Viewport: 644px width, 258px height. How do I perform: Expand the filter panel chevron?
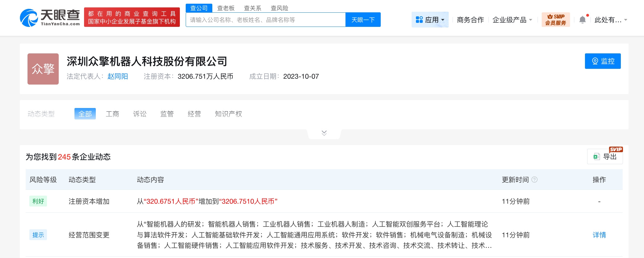[x=324, y=133]
